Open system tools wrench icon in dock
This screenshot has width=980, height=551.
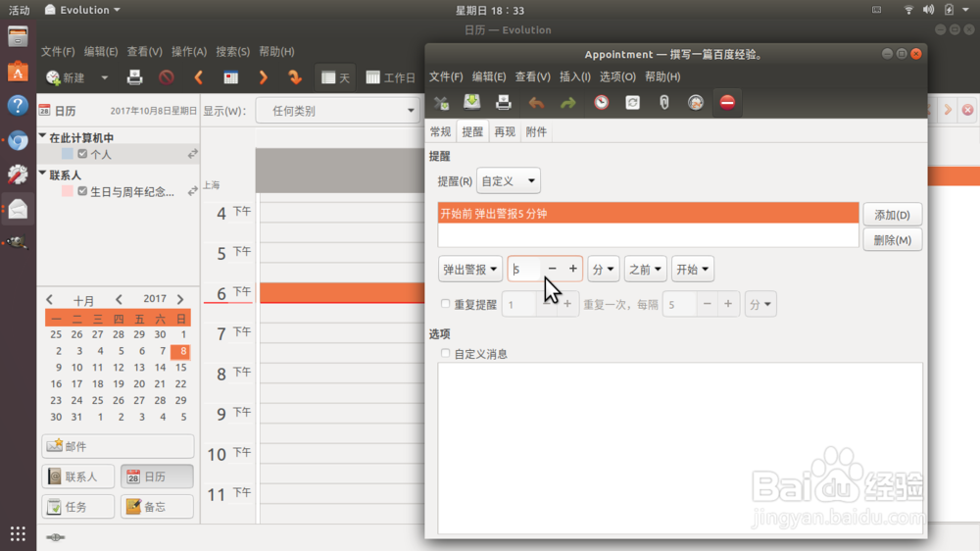click(x=18, y=174)
